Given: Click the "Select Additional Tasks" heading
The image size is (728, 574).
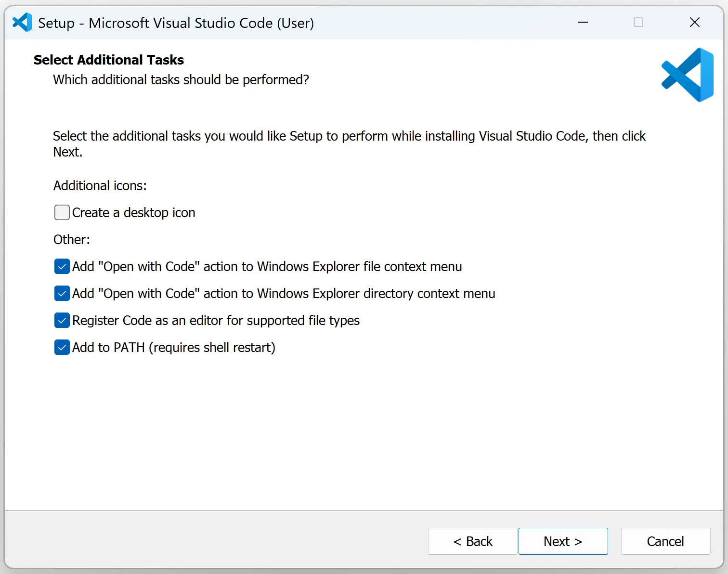Looking at the screenshot, I should 109,60.
